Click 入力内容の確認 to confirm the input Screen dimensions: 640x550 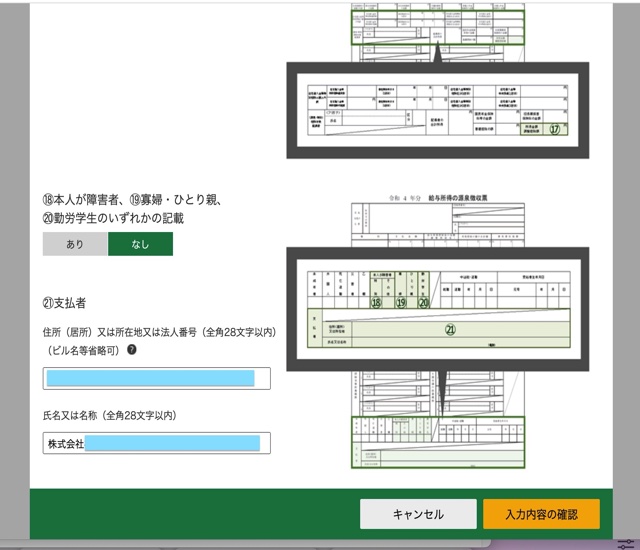541,514
